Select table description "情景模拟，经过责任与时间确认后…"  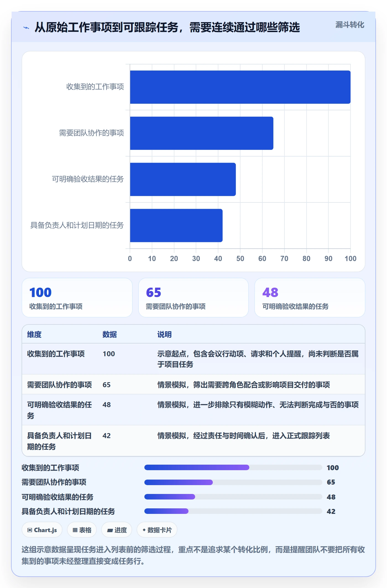pyautogui.click(x=244, y=436)
